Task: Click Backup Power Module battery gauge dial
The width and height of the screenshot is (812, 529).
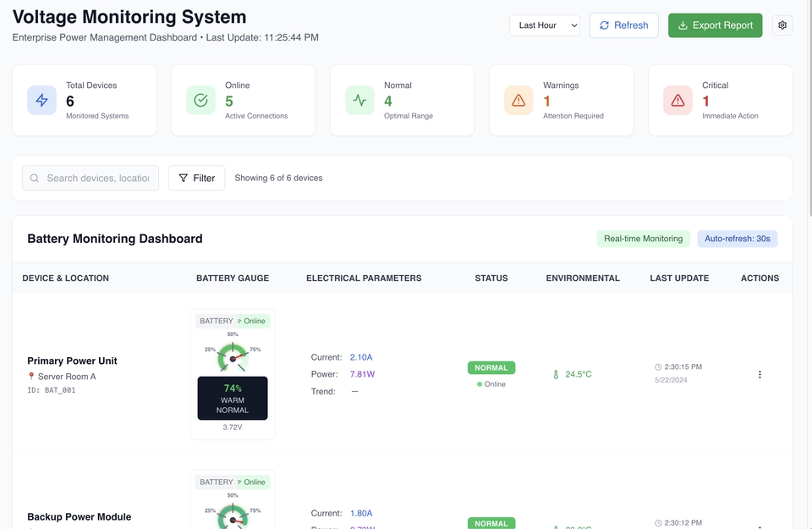Action: coord(233,517)
